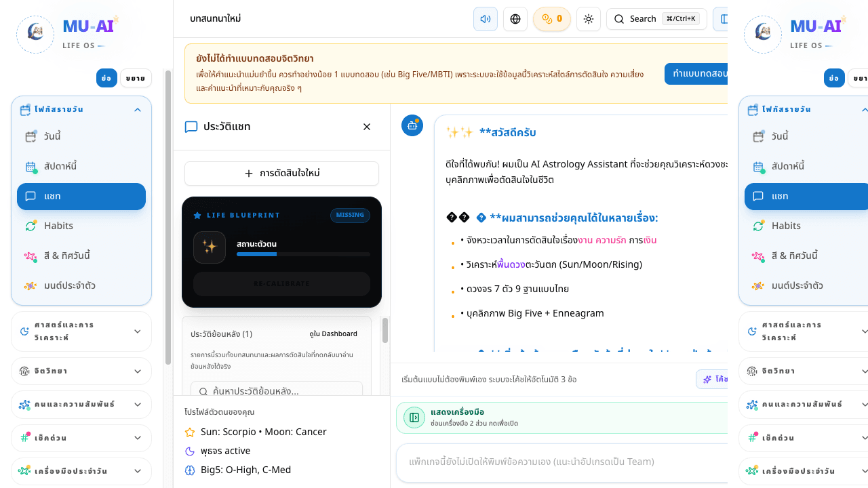The height and width of the screenshot is (488, 868).
Task: Click the fingerprint icon of จิตวิทยา in left sidebar
Action: [x=24, y=371]
